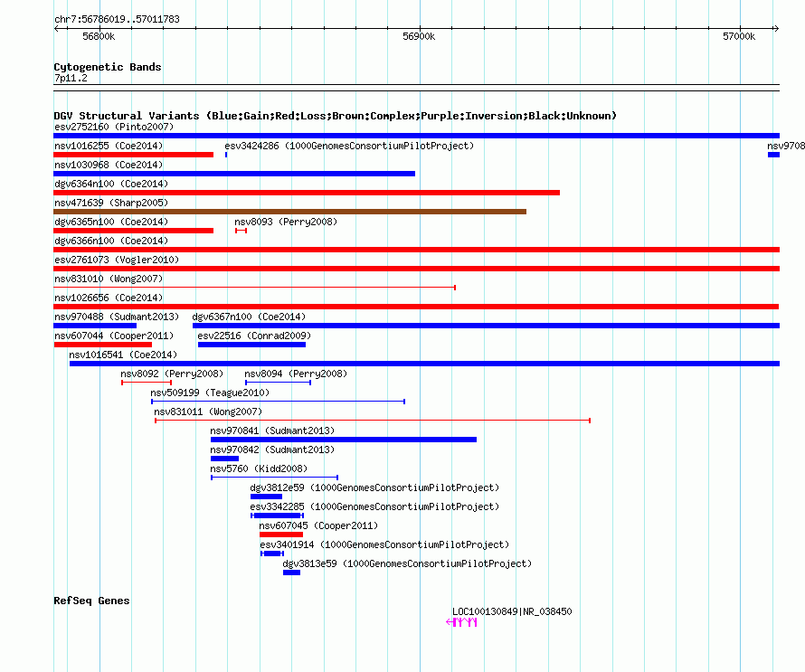Click the esv3424286 (1000GenomesConsortiumPilotProject) label

pos(349,146)
